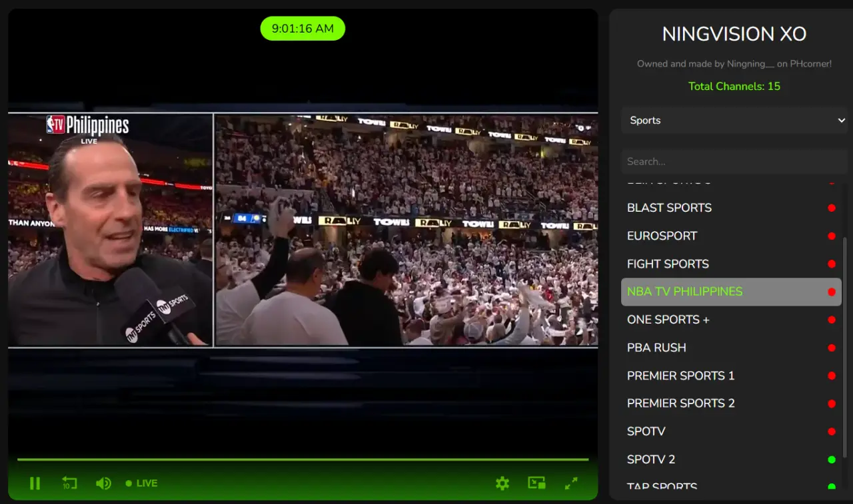Click red status dot beside SPOTV
853x504 pixels.
[x=832, y=431]
